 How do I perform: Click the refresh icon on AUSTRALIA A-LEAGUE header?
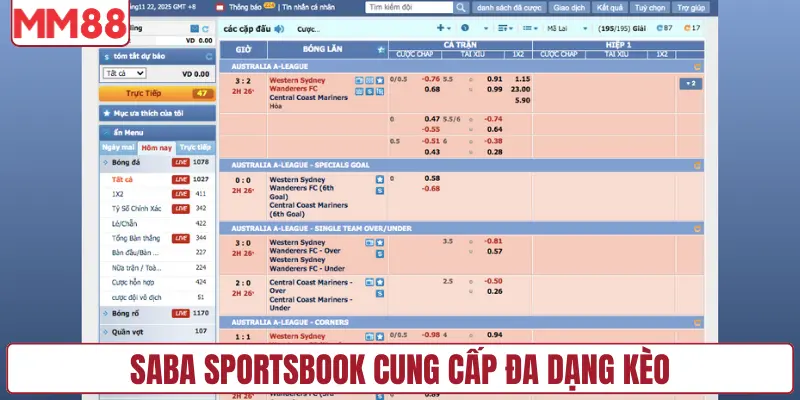point(697,67)
